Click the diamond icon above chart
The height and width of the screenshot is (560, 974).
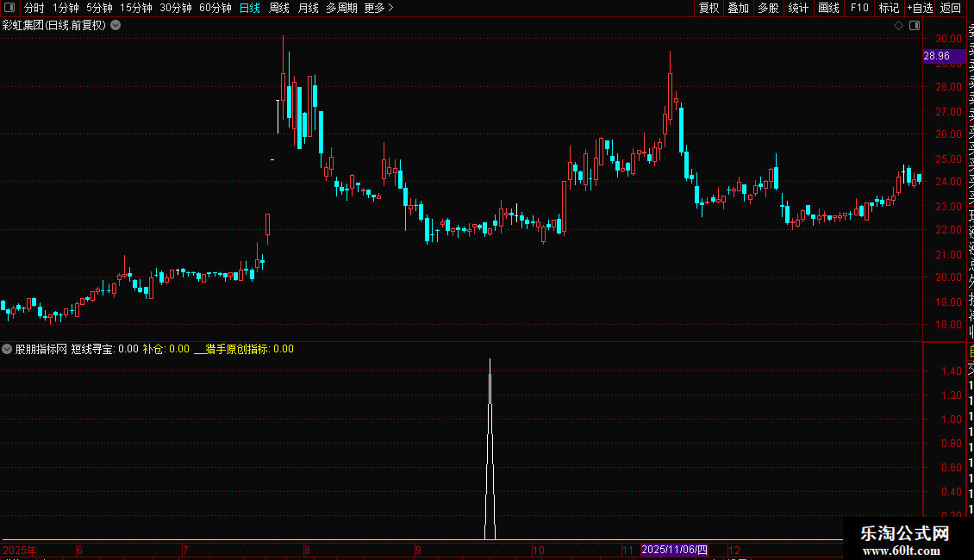pos(898,26)
